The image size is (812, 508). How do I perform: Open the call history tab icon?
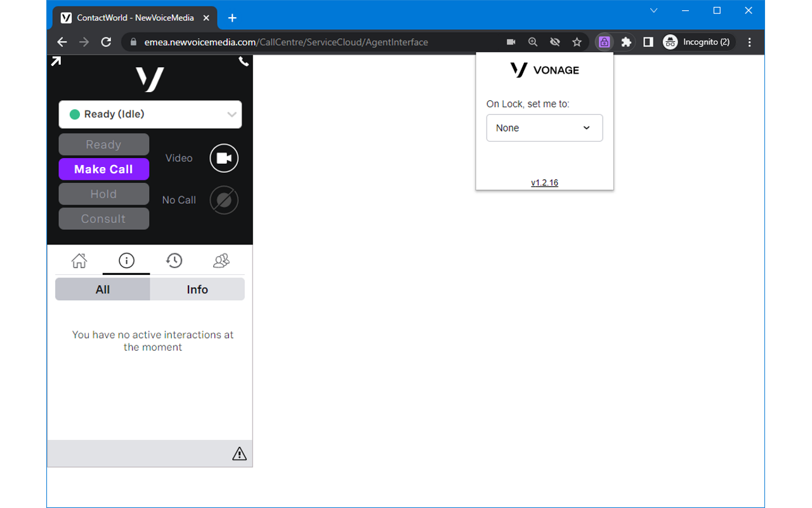[x=174, y=260]
